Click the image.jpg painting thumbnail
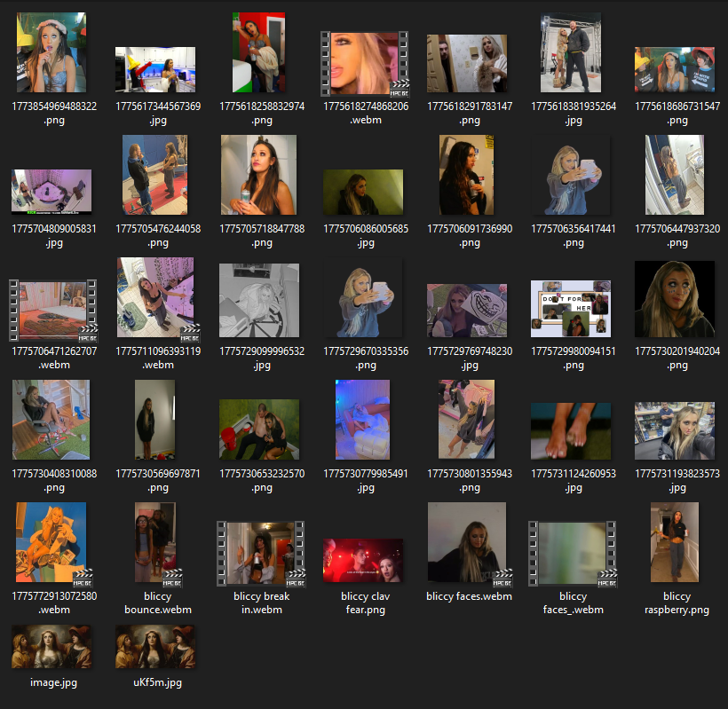Screen dimensions: 728x709 pyautogui.click(x=51, y=647)
